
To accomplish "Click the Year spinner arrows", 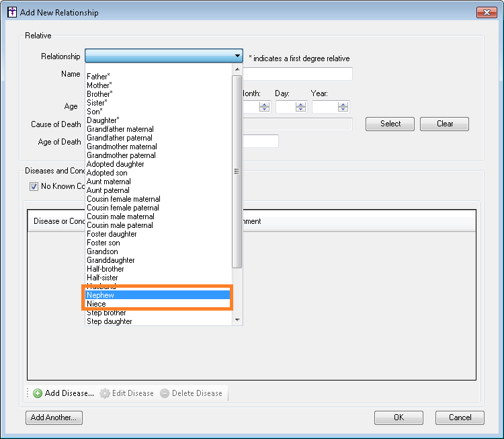I will tap(343, 107).
